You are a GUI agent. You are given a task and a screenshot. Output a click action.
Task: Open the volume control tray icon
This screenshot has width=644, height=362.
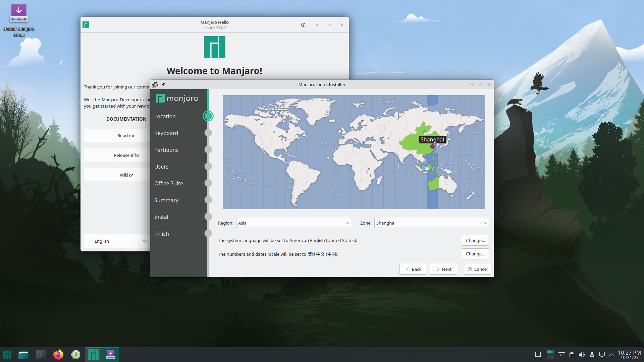tap(582, 355)
